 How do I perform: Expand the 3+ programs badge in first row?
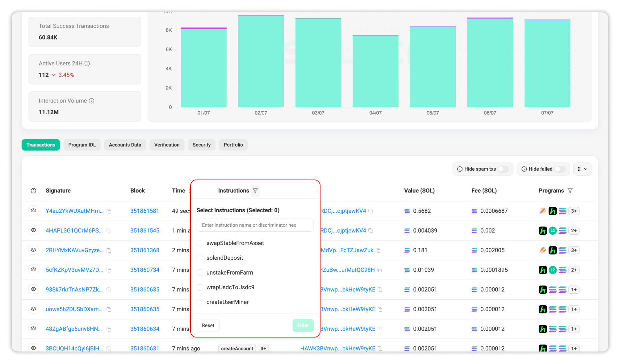tap(574, 211)
